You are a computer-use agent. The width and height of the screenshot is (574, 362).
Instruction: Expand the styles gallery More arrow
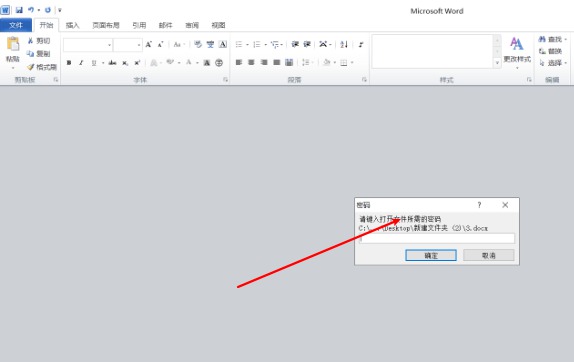(497, 63)
